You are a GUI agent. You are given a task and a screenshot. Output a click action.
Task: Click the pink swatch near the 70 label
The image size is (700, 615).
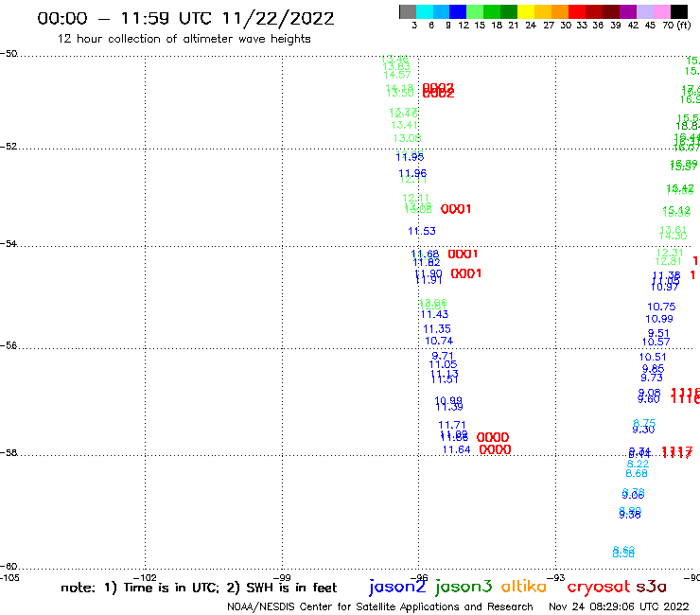(661, 11)
